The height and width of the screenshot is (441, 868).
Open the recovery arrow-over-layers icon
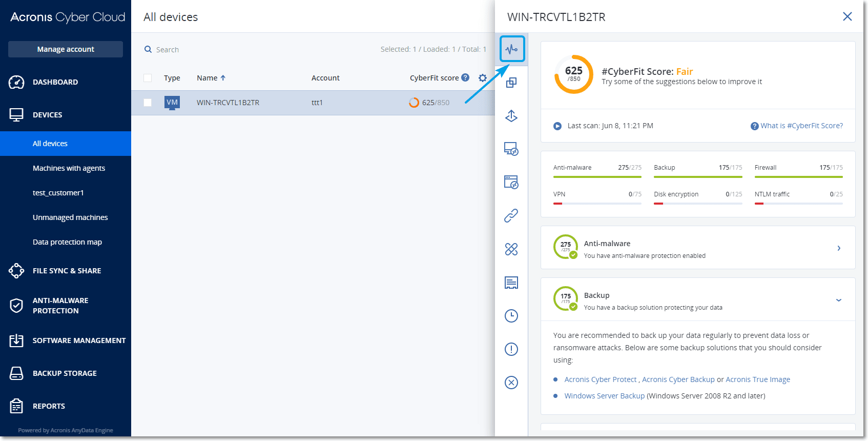click(511, 116)
